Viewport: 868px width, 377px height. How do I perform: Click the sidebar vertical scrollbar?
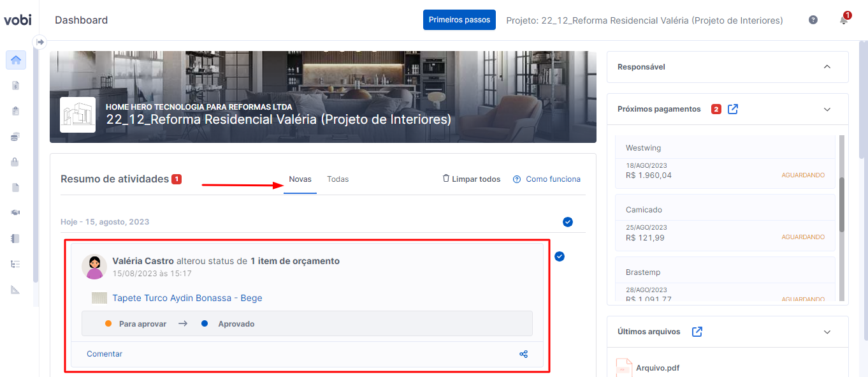36,166
